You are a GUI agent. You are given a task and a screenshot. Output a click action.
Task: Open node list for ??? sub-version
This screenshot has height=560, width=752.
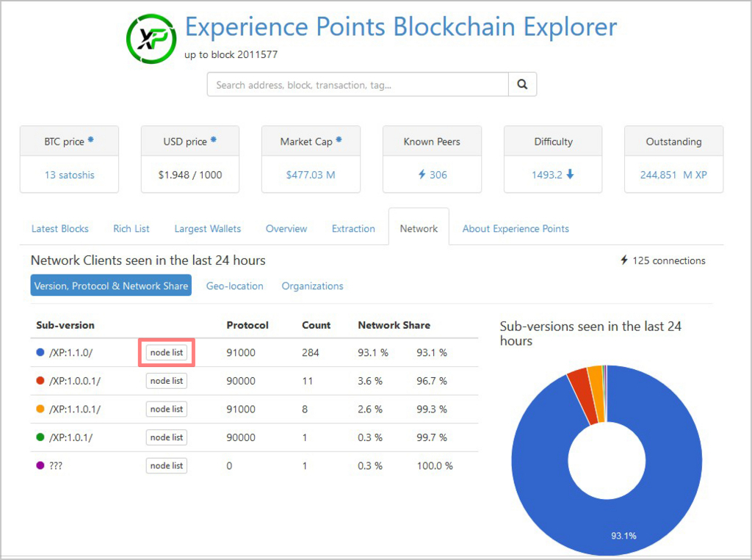point(167,465)
